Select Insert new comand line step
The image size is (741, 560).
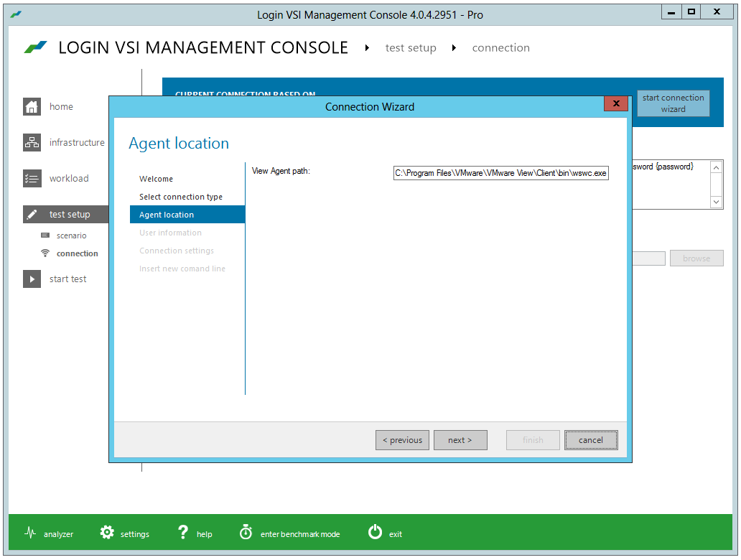(x=182, y=269)
